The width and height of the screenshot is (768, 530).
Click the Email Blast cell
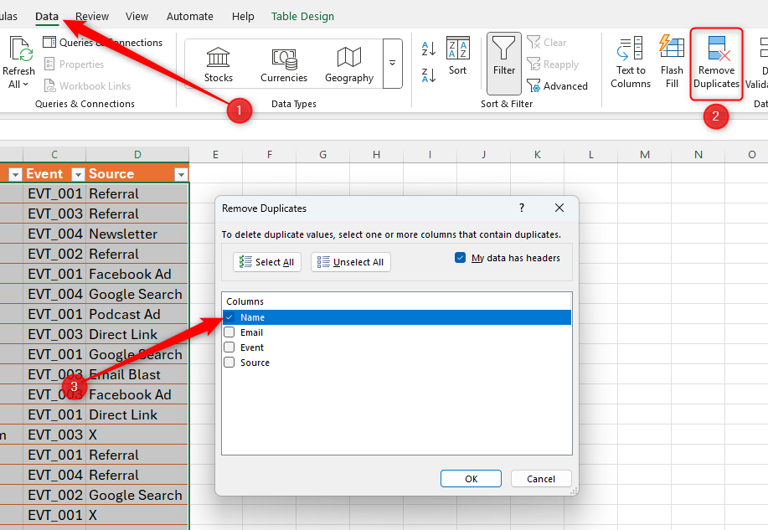[137, 375]
